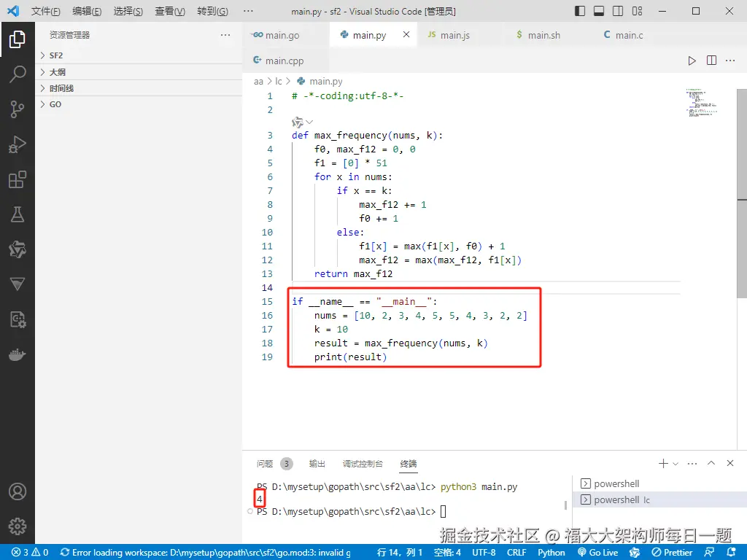This screenshot has width=747, height=560.
Task: Split the editor to the right
Action: tap(711, 61)
